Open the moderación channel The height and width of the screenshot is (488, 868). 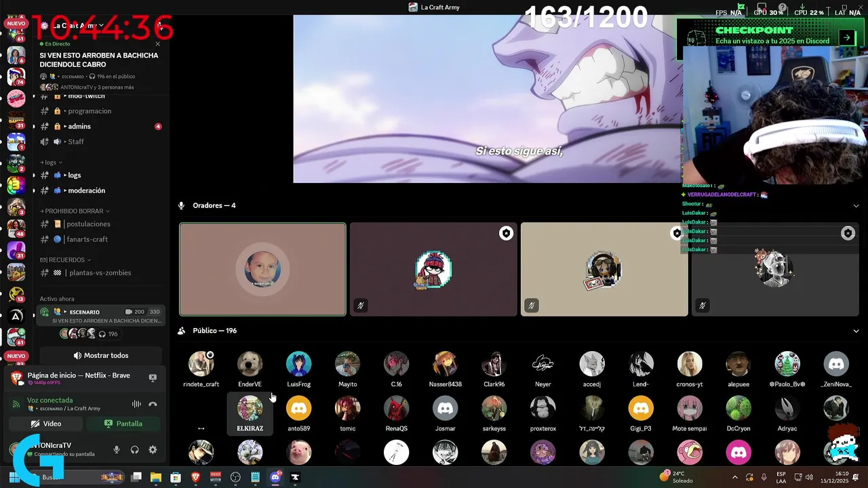point(101,190)
